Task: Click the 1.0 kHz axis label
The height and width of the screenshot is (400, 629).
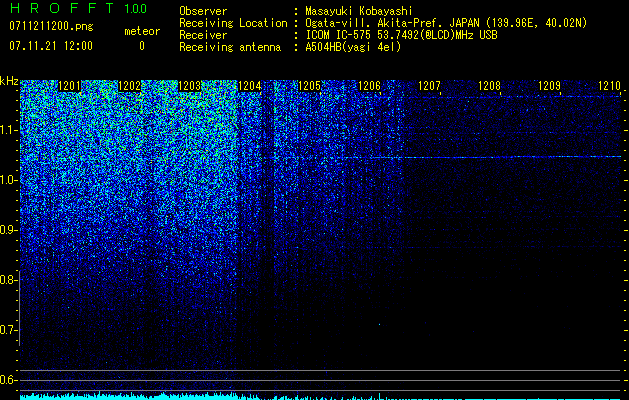Action: pos(7,180)
